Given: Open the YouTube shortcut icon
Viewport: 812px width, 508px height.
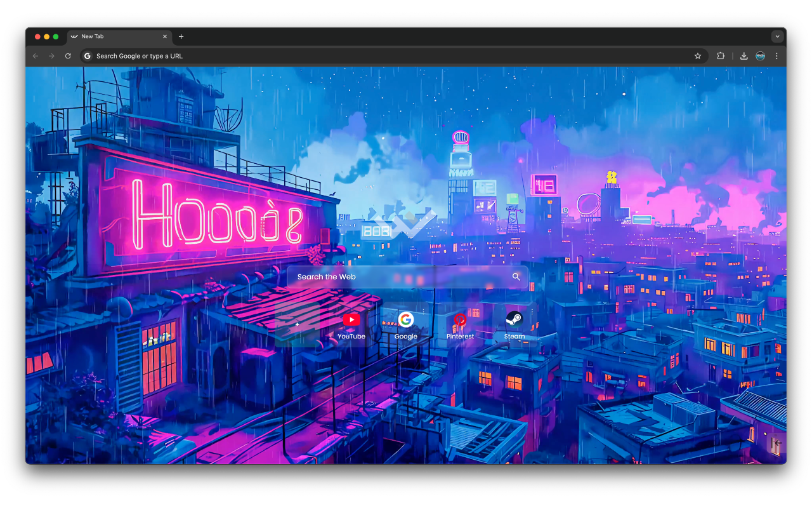Looking at the screenshot, I should [352, 319].
